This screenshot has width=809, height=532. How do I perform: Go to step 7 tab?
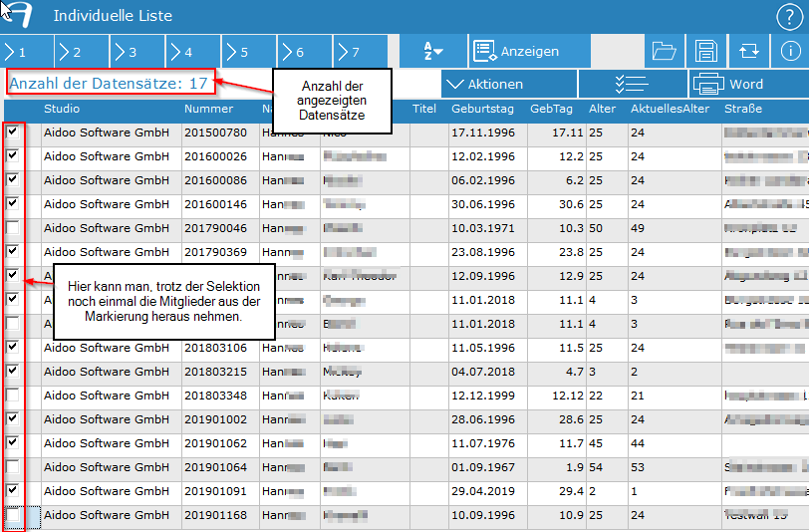click(360, 52)
